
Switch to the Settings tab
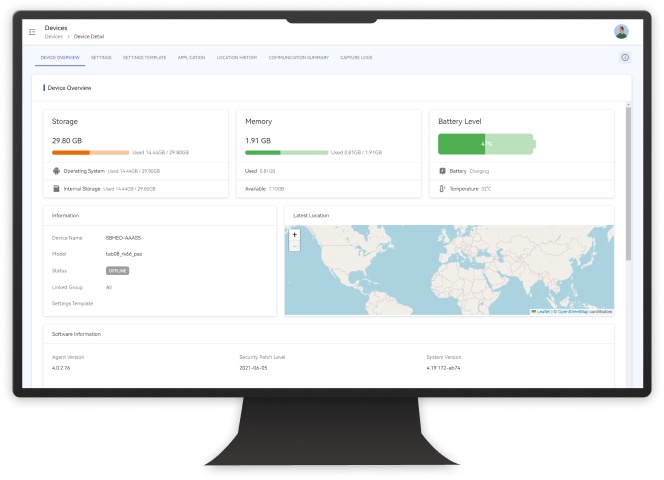101,58
